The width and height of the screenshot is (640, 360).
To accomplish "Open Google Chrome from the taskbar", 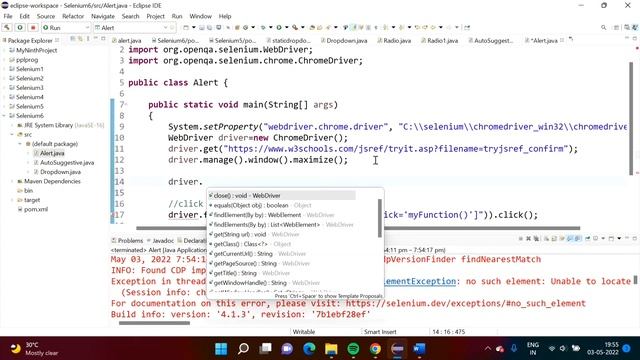I will pyautogui.click(x=375, y=349).
